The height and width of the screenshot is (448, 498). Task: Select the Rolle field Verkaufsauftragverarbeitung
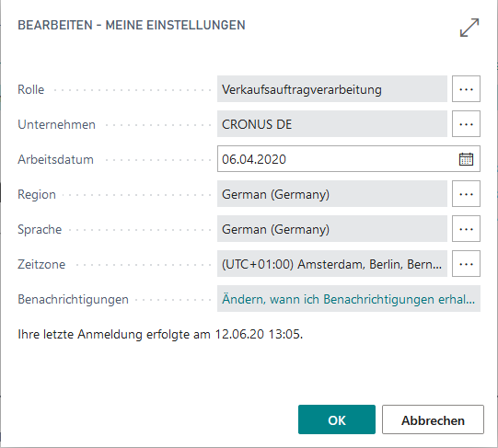pos(332,89)
